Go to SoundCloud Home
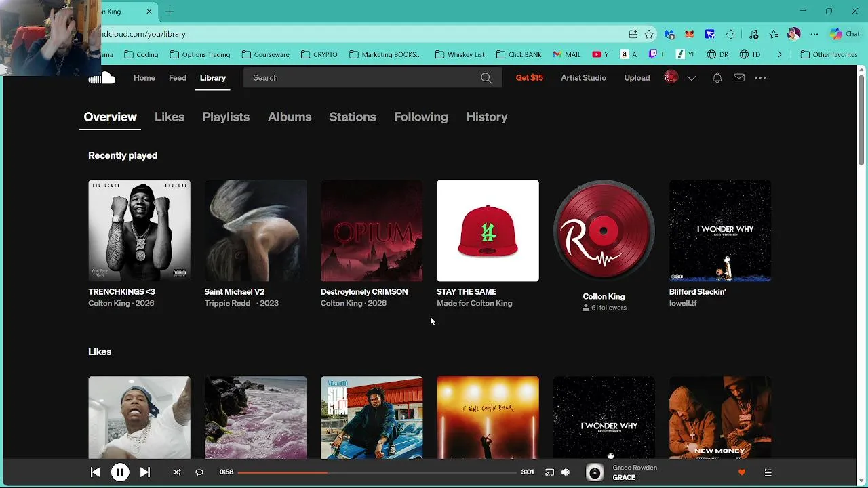 [144, 78]
